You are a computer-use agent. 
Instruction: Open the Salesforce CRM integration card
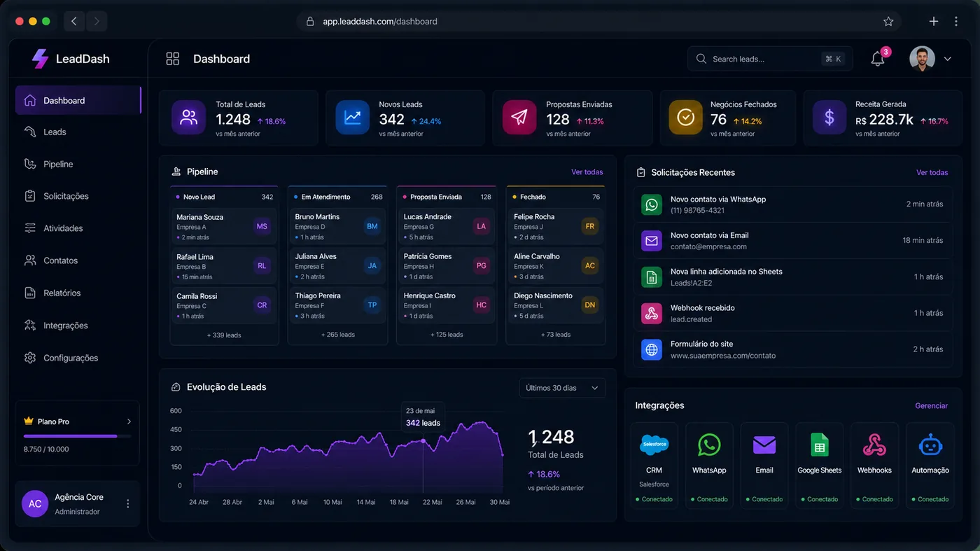654,465
